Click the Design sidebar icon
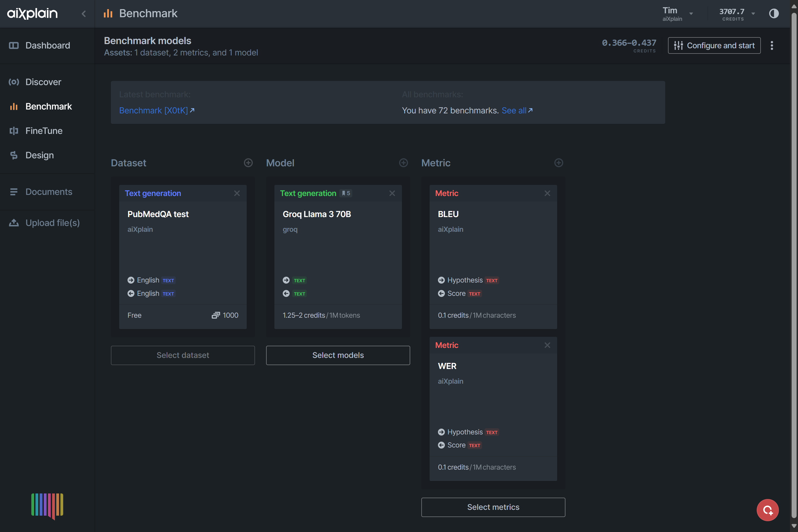This screenshot has width=798, height=532. 14,155
